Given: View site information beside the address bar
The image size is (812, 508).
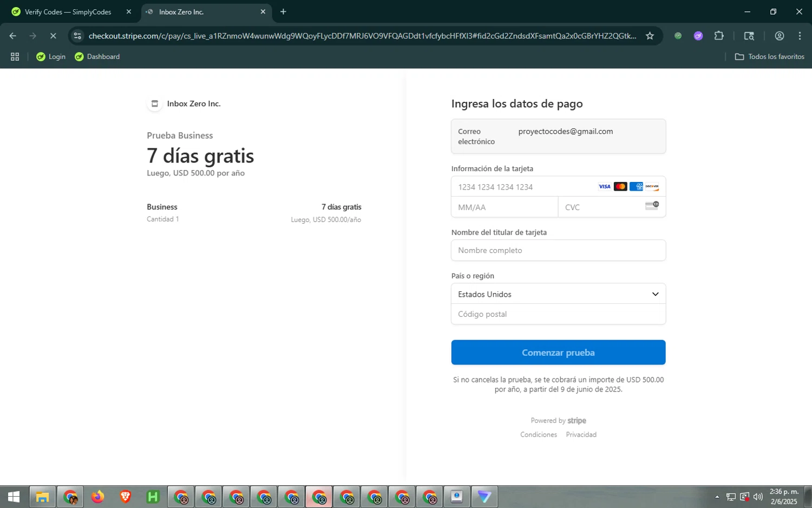Looking at the screenshot, I should [77, 36].
